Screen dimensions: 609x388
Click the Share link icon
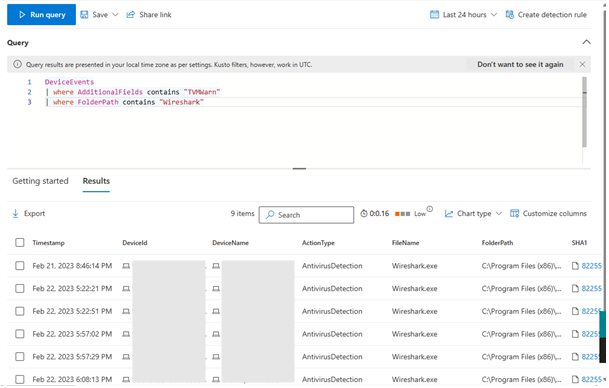tap(131, 15)
